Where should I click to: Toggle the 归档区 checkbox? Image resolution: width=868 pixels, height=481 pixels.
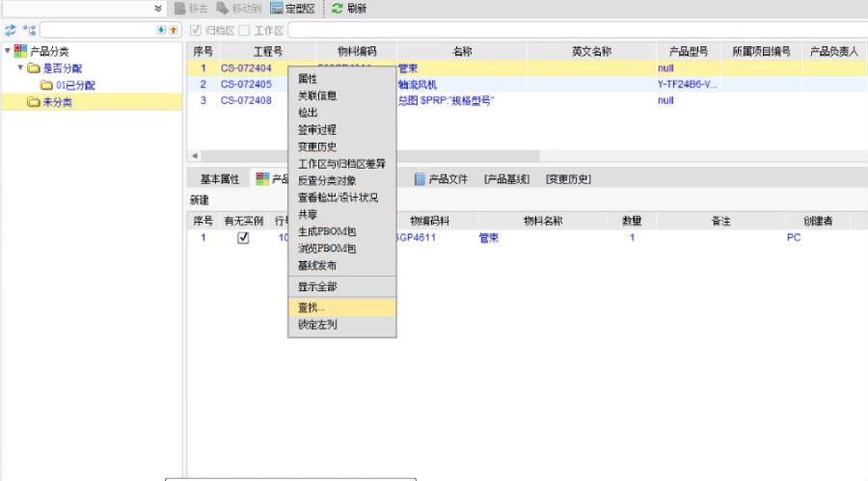click(x=197, y=31)
